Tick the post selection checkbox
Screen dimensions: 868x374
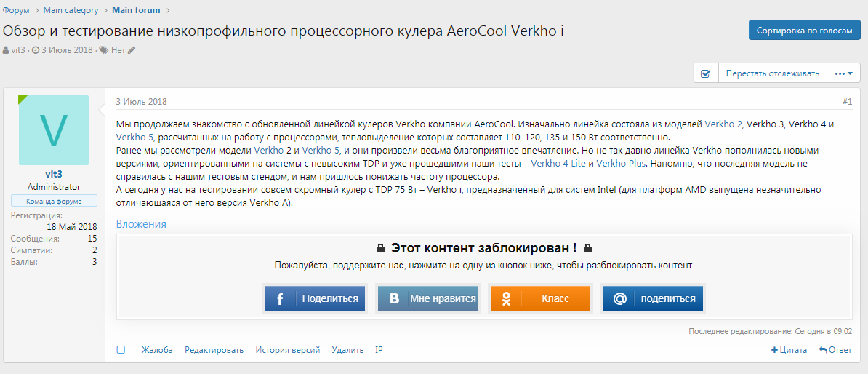[x=121, y=350]
